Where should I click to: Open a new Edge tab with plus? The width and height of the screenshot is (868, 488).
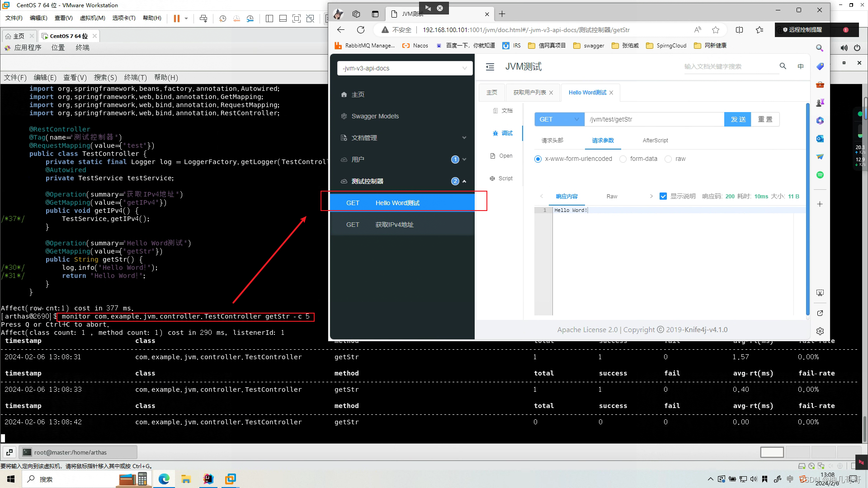(502, 14)
